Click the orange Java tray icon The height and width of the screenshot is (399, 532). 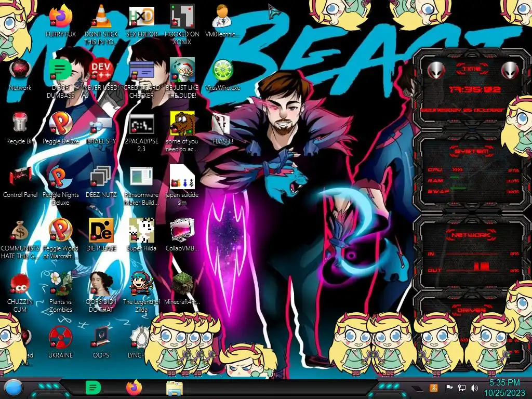tap(434, 388)
